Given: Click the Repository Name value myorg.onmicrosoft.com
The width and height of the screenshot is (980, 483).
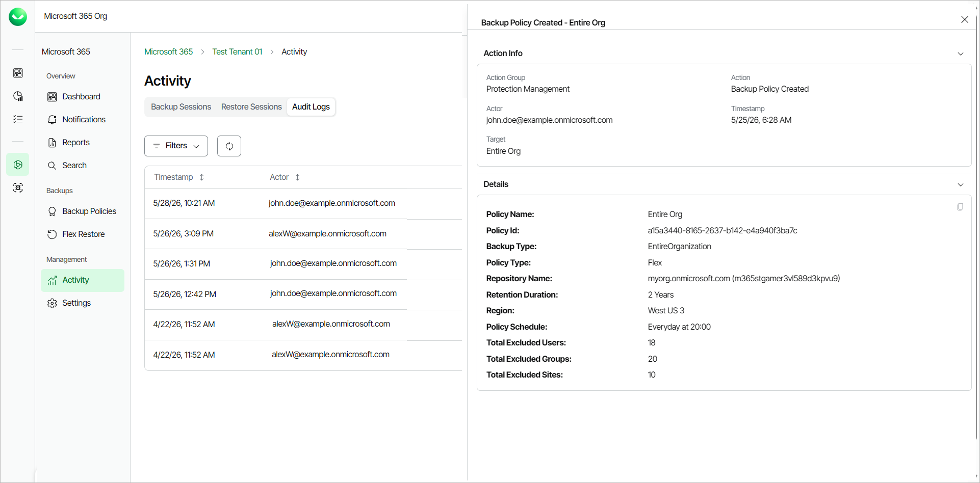Looking at the screenshot, I should [744, 279].
